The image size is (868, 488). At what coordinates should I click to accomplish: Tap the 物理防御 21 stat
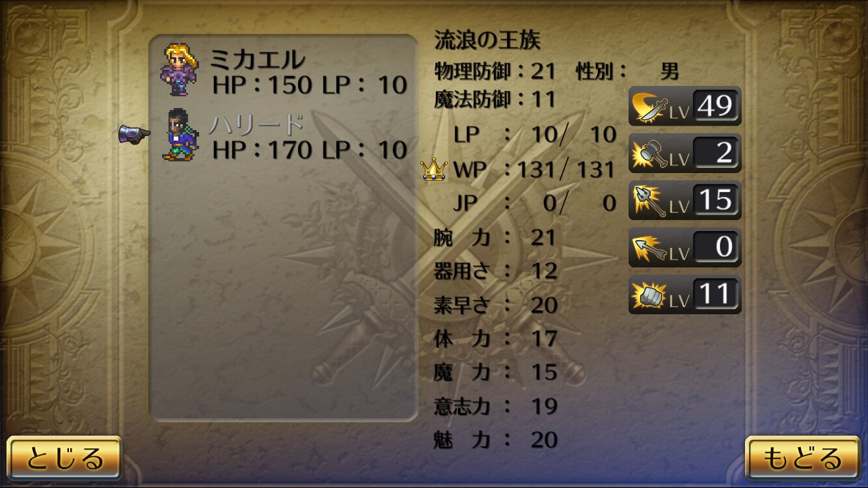point(495,71)
